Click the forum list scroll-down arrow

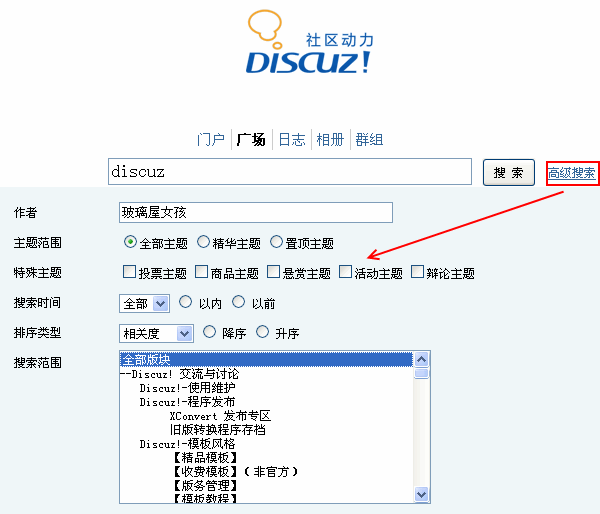point(421,494)
